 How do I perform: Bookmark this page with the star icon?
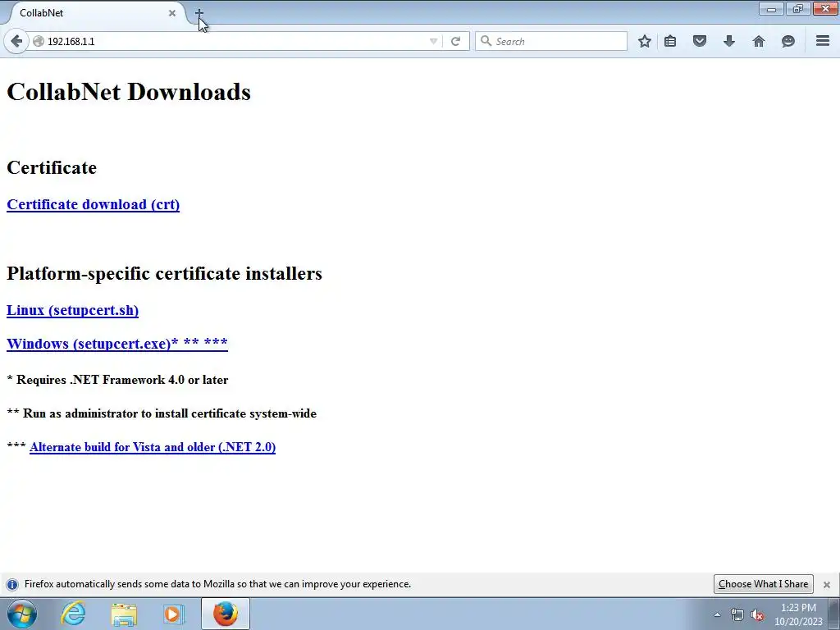(x=645, y=41)
